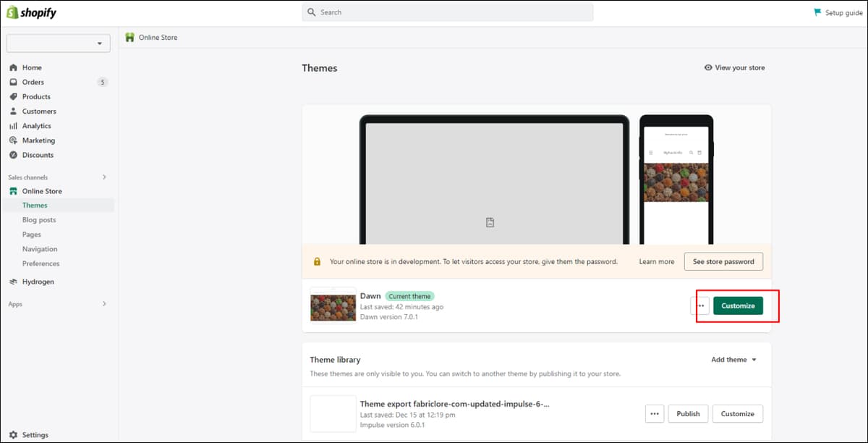Click the eye icon beside View your store
This screenshot has height=443, width=868.
[x=708, y=67]
